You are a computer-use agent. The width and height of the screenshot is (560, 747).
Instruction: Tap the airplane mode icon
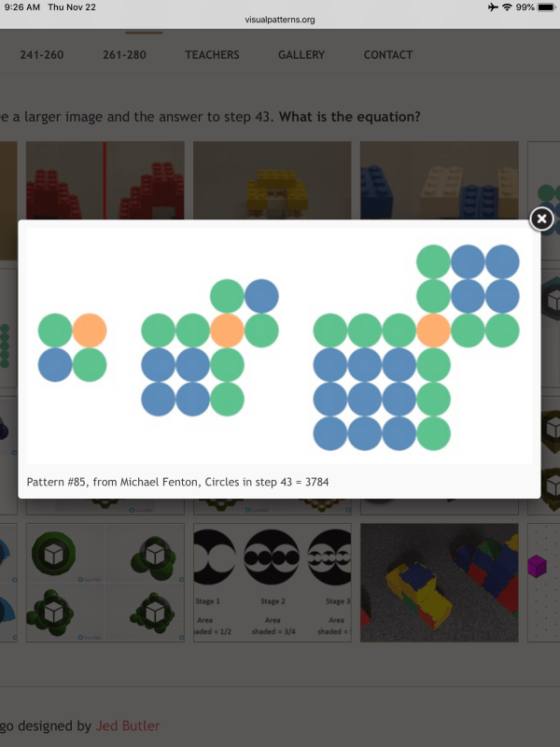click(492, 7)
